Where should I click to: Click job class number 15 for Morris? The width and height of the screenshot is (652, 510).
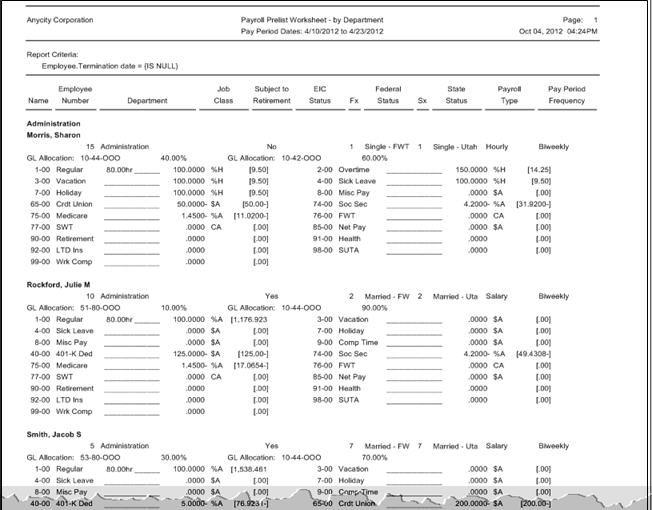click(x=90, y=147)
